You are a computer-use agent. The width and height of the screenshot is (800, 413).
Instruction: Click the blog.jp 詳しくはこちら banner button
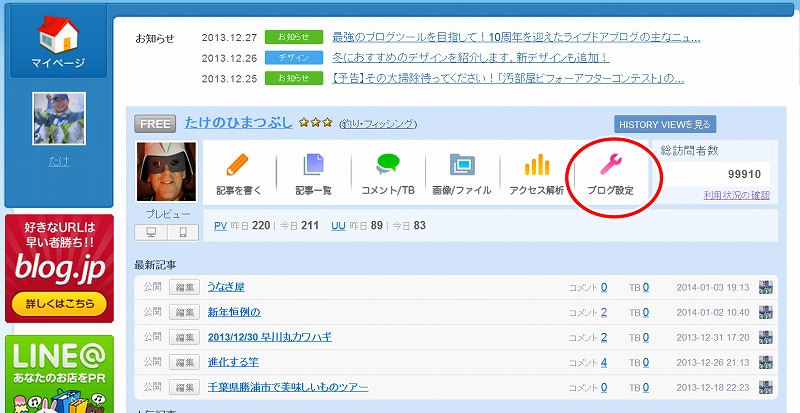coord(59,304)
